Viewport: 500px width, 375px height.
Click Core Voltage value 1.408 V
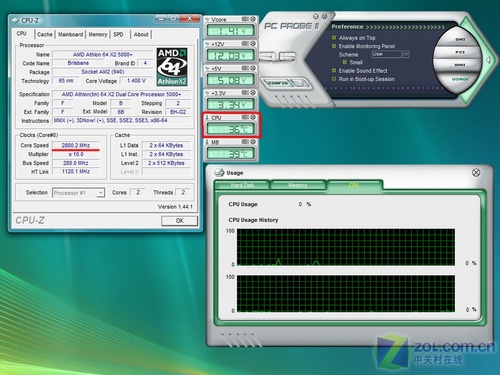point(136,81)
